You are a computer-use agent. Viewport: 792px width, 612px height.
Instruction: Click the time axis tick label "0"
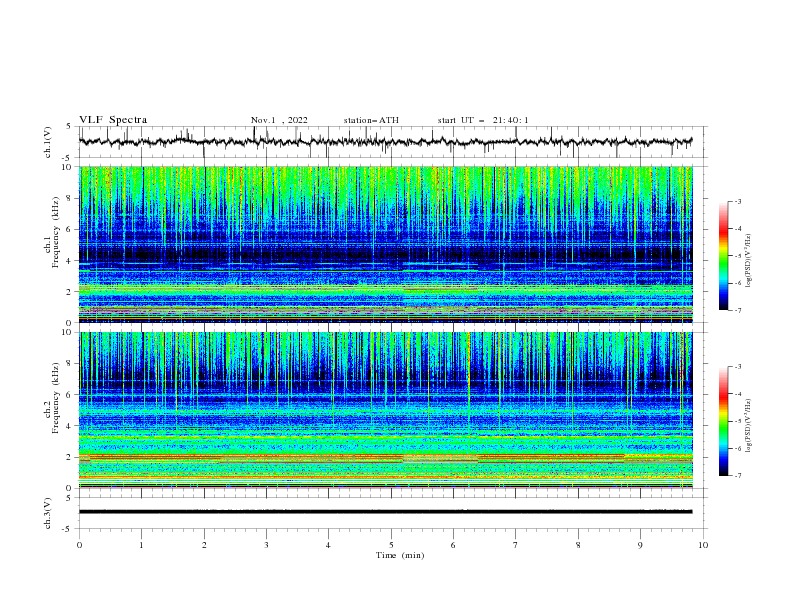[79, 545]
